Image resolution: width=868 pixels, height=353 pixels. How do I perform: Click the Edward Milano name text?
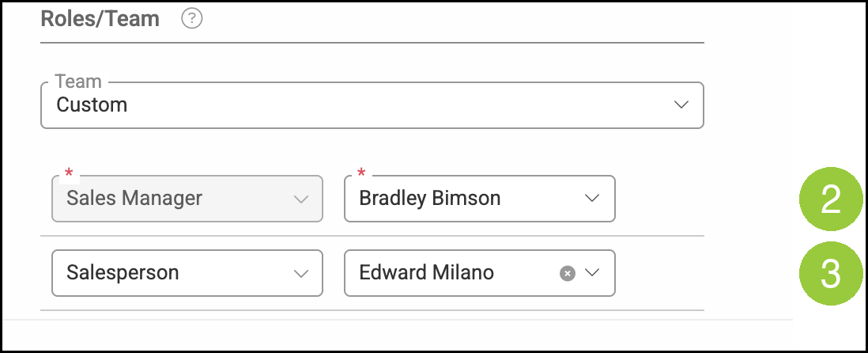pyautogui.click(x=426, y=272)
